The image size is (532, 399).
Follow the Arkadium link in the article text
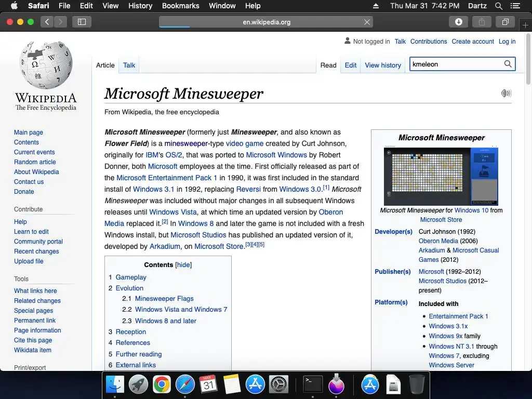(x=165, y=246)
